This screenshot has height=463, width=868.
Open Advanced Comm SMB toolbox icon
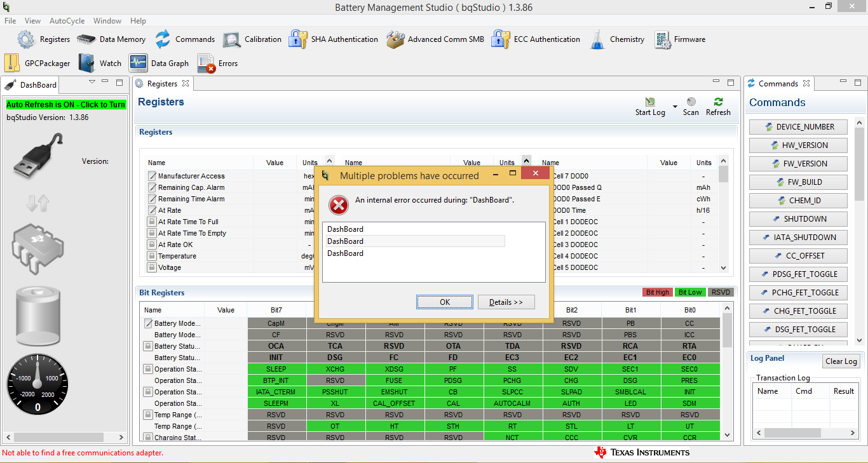tap(395, 39)
